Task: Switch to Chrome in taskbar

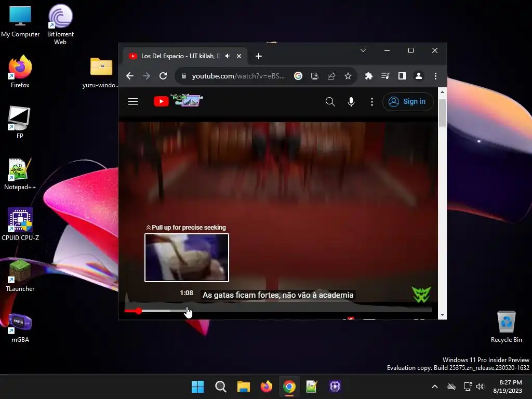Action: (289, 387)
